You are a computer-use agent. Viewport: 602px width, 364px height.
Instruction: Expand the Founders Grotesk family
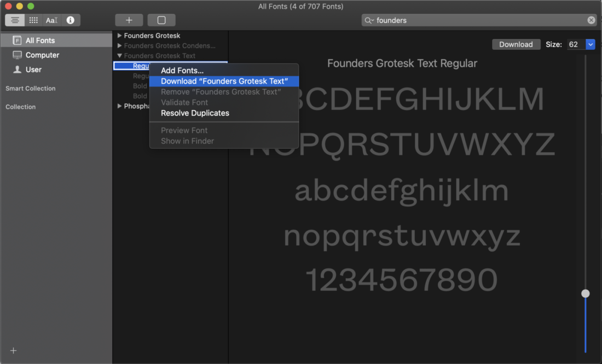pyautogui.click(x=119, y=36)
